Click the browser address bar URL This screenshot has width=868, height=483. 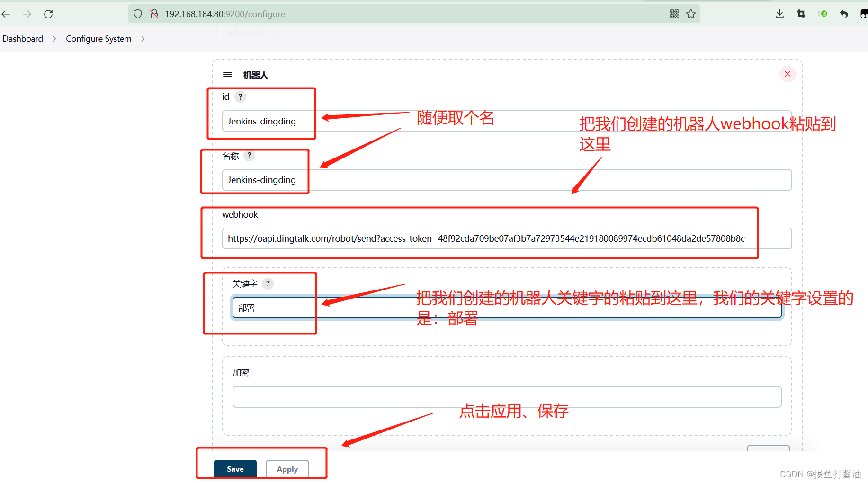tap(225, 14)
